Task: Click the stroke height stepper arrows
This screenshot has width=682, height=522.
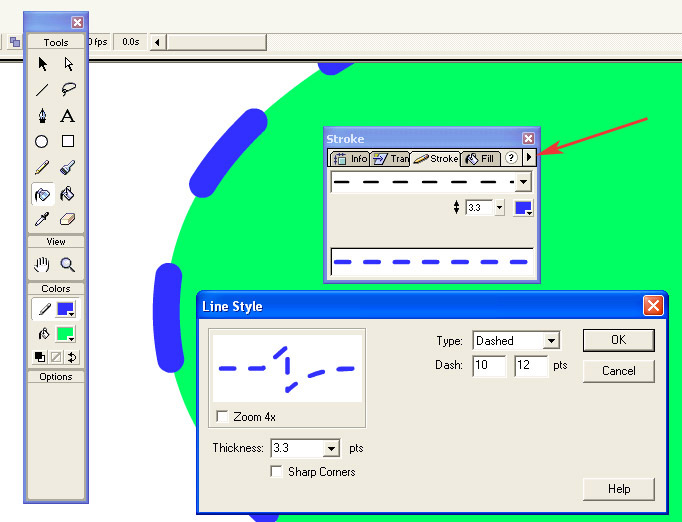Action: (456, 207)
